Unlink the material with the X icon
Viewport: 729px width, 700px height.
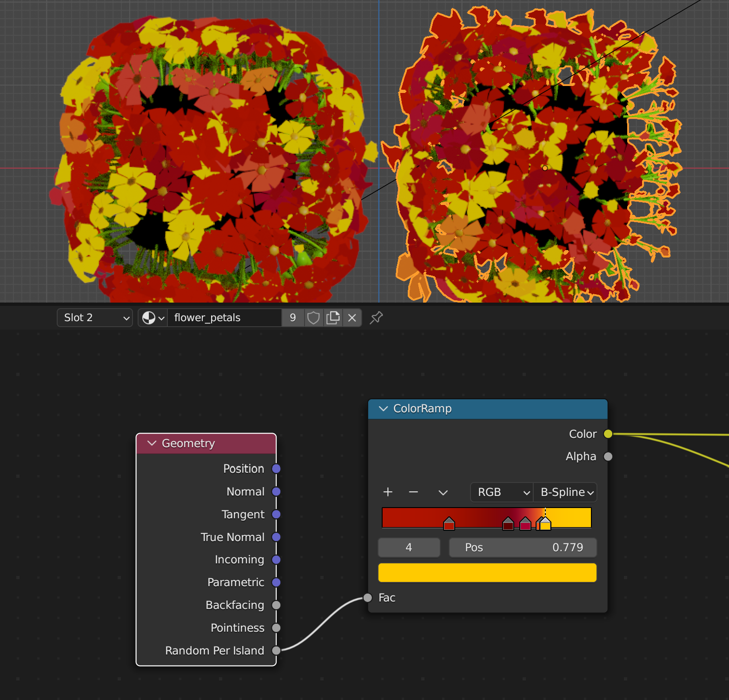point(352,317)
